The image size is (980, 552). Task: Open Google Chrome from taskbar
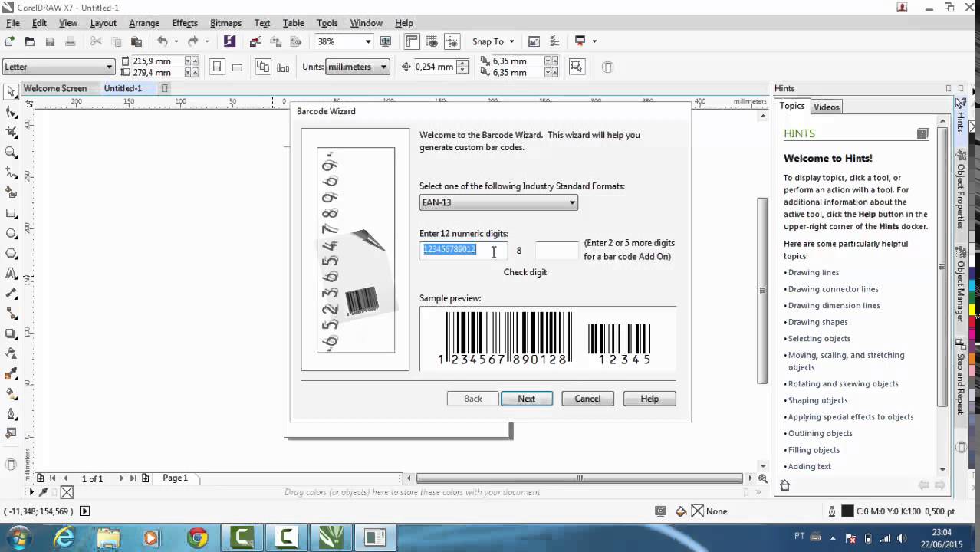coord(198,538)
